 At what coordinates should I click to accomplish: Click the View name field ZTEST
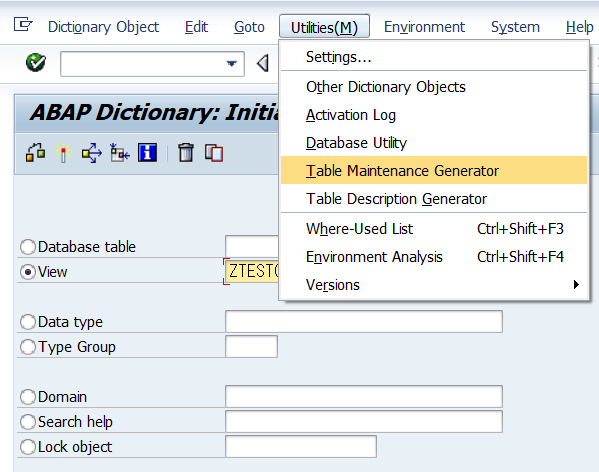pos(253,271)
